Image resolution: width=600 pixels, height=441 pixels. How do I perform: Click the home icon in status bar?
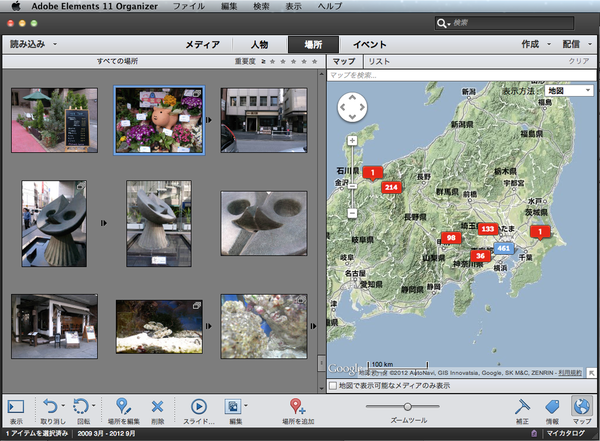tap(534, 433)
